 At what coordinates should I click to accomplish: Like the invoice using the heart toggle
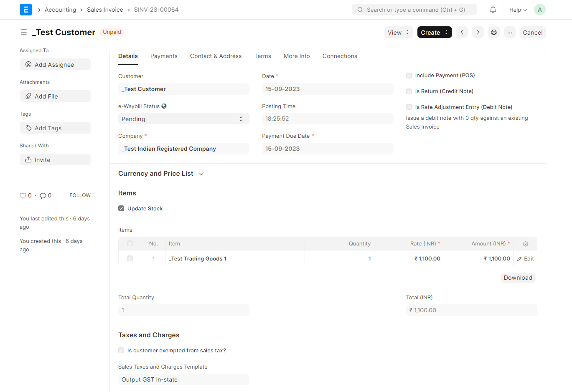click(23, 195)
